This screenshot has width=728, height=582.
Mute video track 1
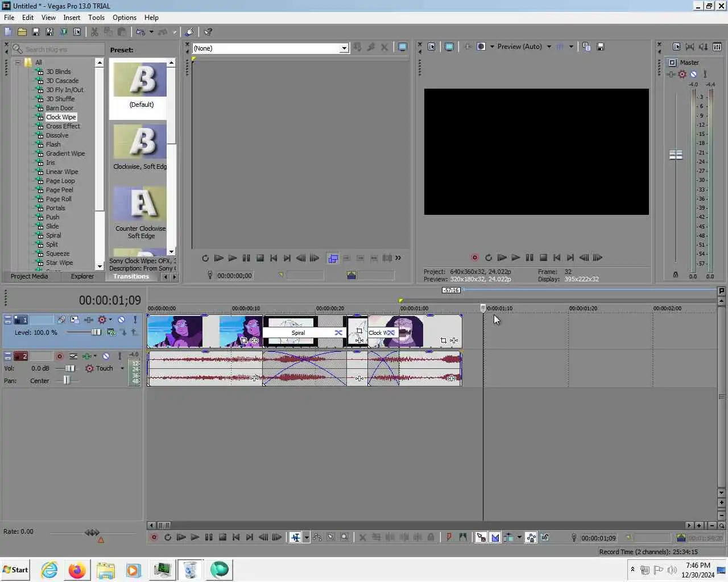click(121, 320)
